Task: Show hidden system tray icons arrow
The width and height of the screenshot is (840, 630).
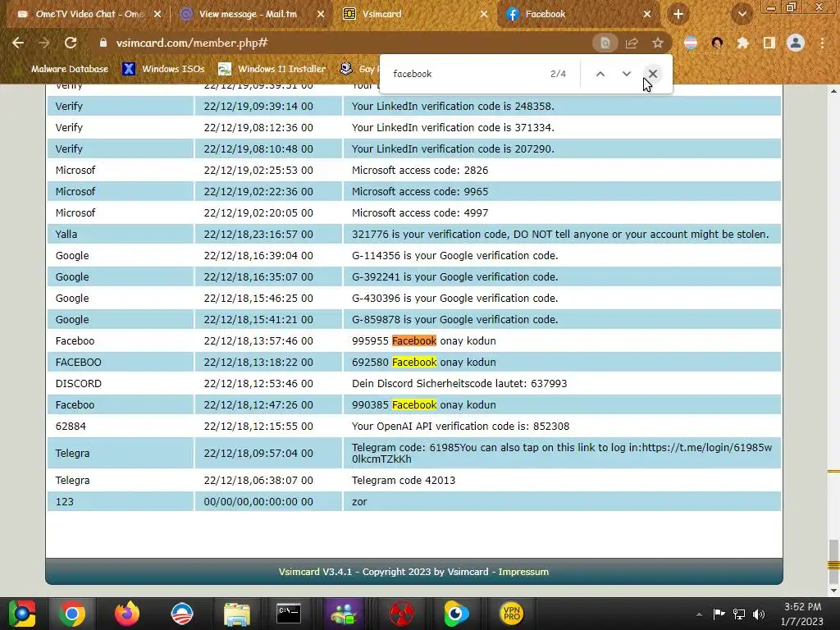Action: [699, 614]
